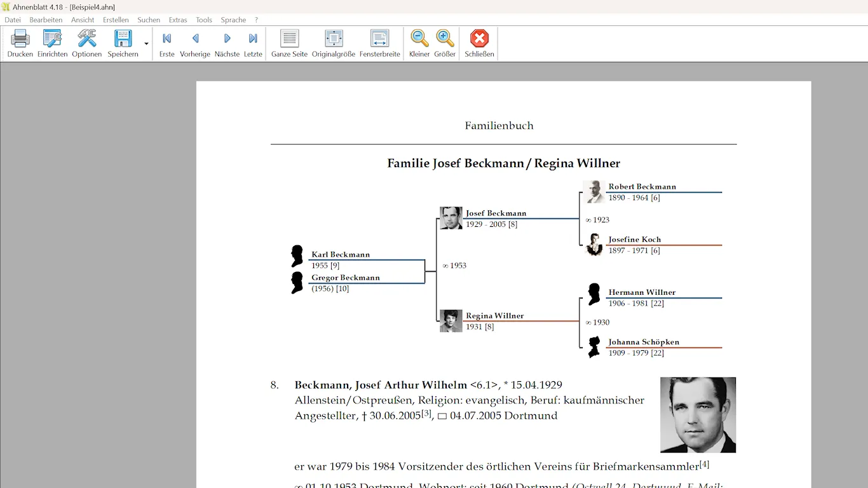Image resolution: width=868 pixels, height=488 pixels.
Task: Click dates 1906 - 1981 [22]
Action: click(x=636, y=303)
